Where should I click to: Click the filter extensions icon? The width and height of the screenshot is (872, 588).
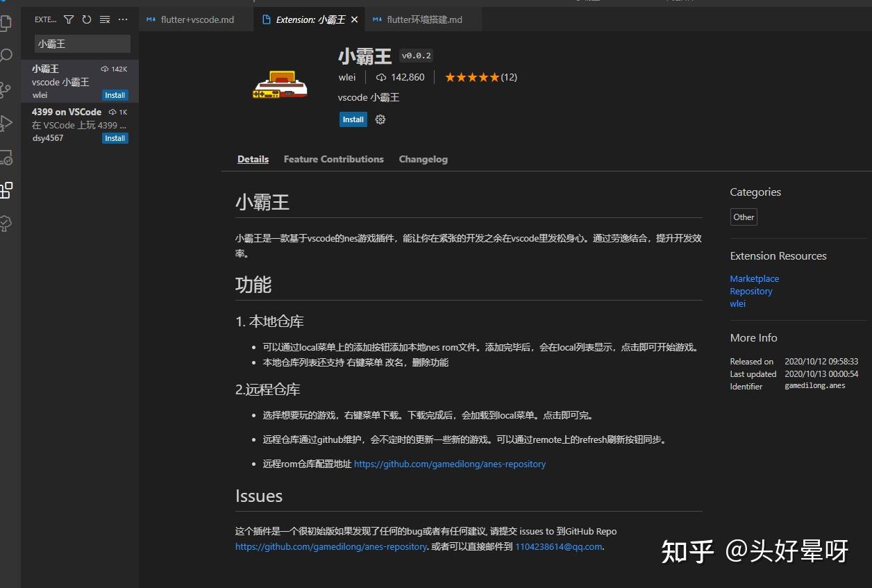[x=68, y=19]
